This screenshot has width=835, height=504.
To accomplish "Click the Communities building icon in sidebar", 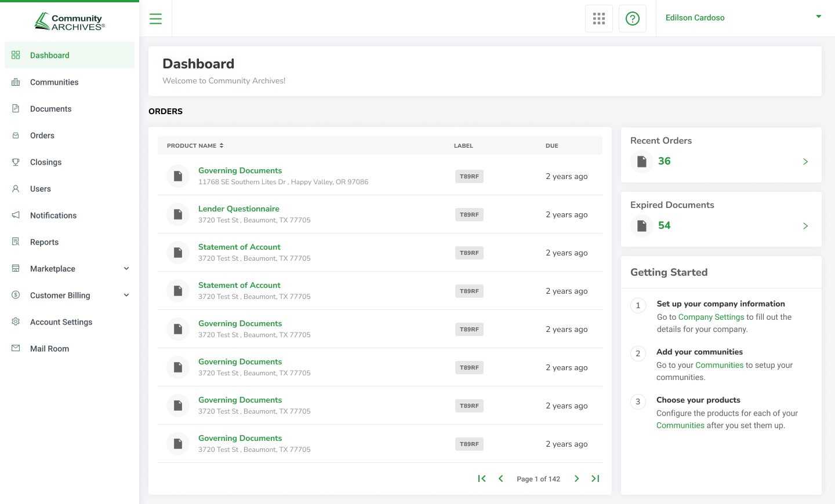I will [16, 82].
